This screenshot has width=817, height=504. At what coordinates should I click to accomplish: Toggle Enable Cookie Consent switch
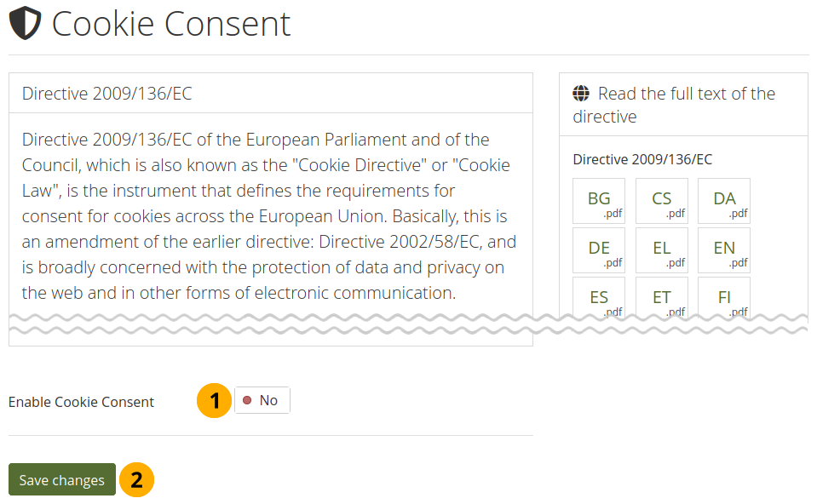(262, 400)
